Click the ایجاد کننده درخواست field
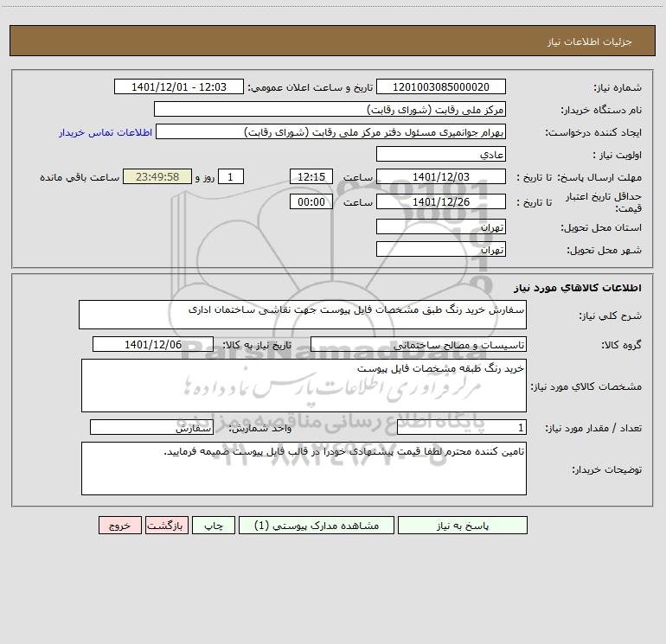This screenshot has width=666, height=644. pyautogui.click(x=331, y=131)
